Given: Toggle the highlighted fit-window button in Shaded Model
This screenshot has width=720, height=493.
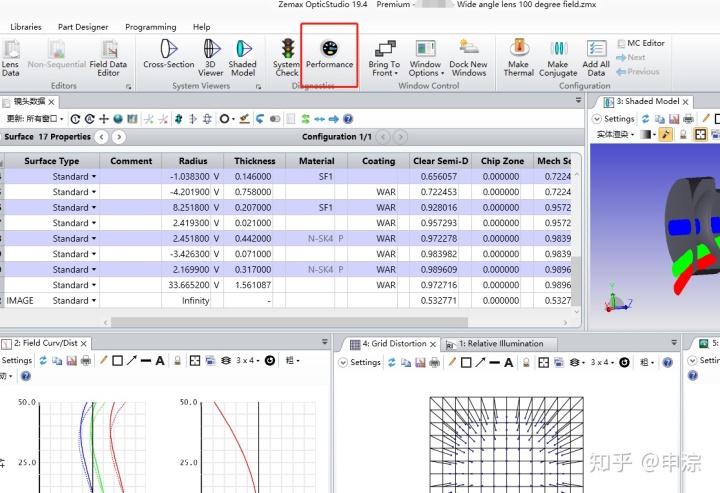Looking at the screenshot, I should [x=700, y=134].
